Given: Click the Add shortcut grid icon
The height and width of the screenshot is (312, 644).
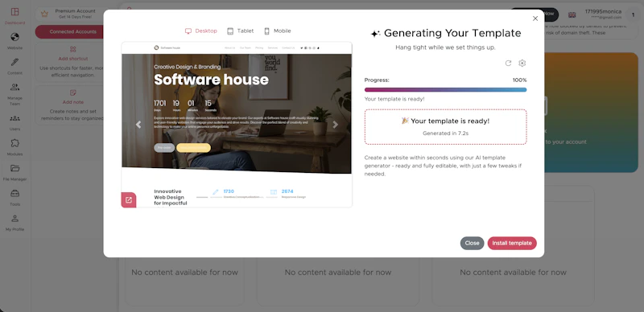Looking at the screenshot, I should [73, 49].
